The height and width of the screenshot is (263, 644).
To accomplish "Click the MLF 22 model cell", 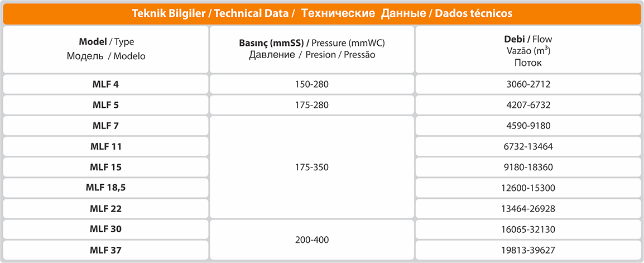I will (106, 209).
